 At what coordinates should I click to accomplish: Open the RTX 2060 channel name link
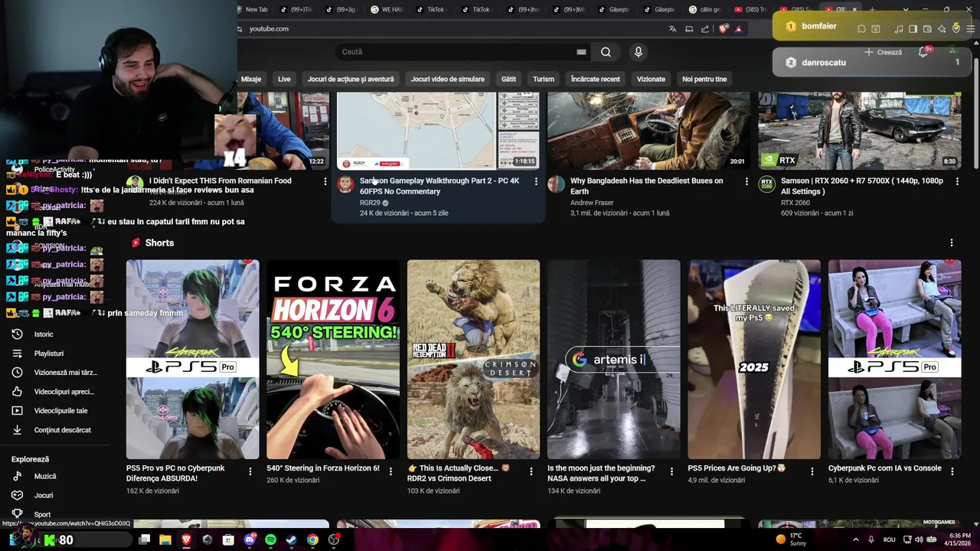pos(795,203)
